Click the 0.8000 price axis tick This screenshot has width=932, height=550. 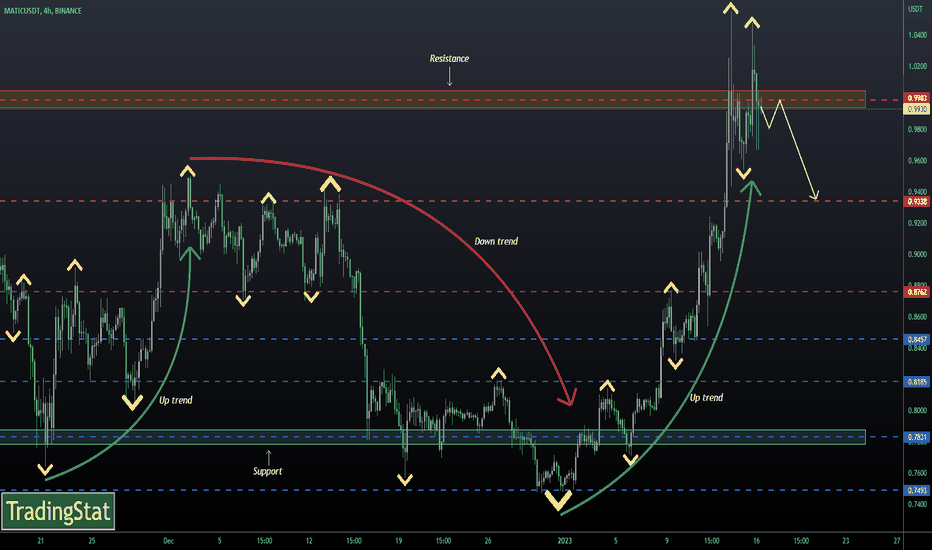click(x=917, y=411)
